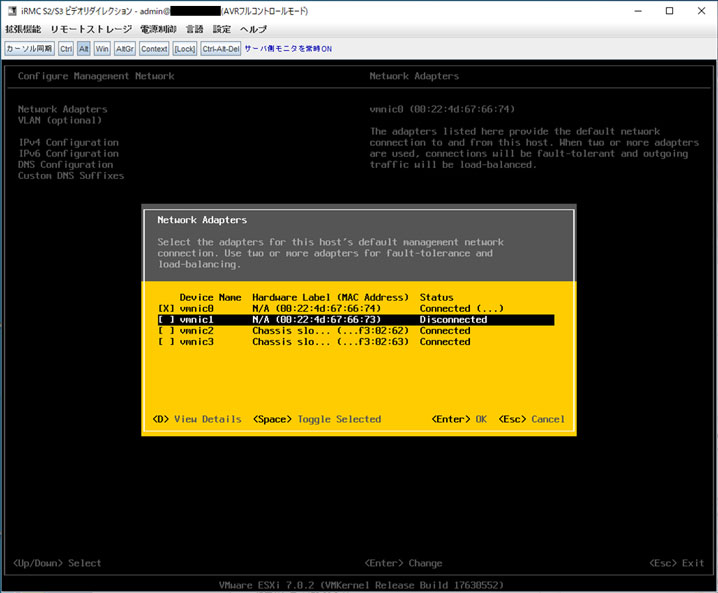Viewport: 718px width, 593px height.
Task: Click the Device Name column header
Action: click(x=210, y=297)
